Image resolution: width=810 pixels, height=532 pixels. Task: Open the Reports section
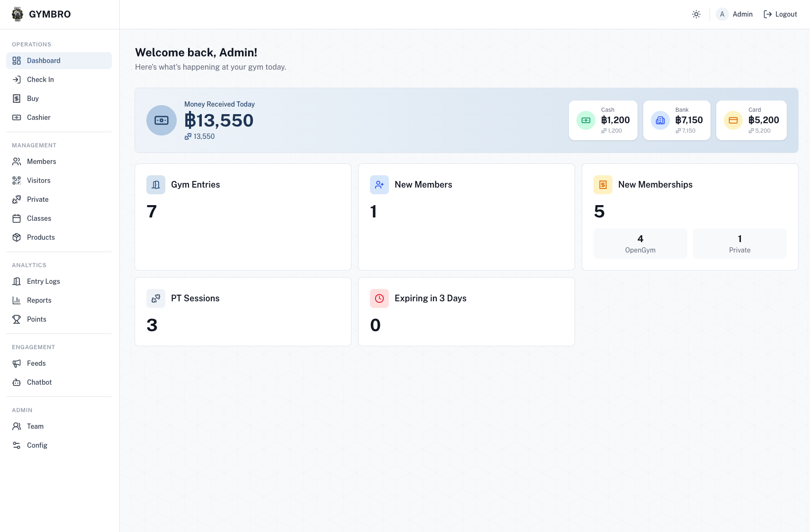pos(39,300)
